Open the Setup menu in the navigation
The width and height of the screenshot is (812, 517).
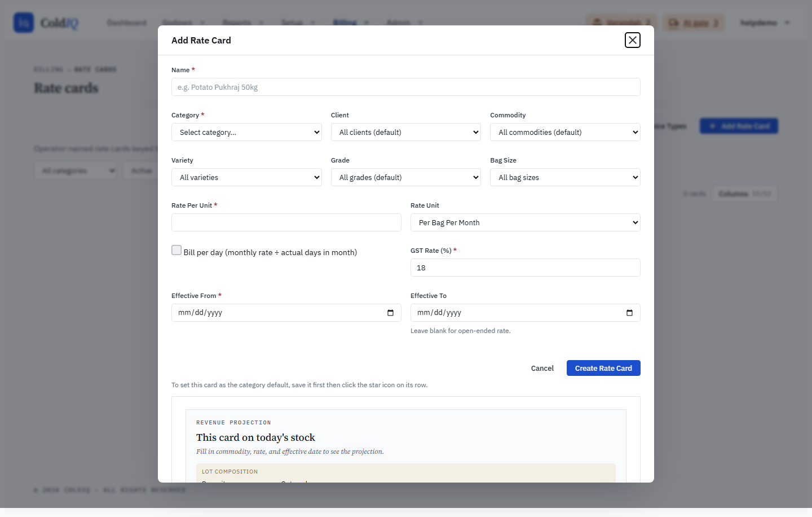[x=298, y=23]
